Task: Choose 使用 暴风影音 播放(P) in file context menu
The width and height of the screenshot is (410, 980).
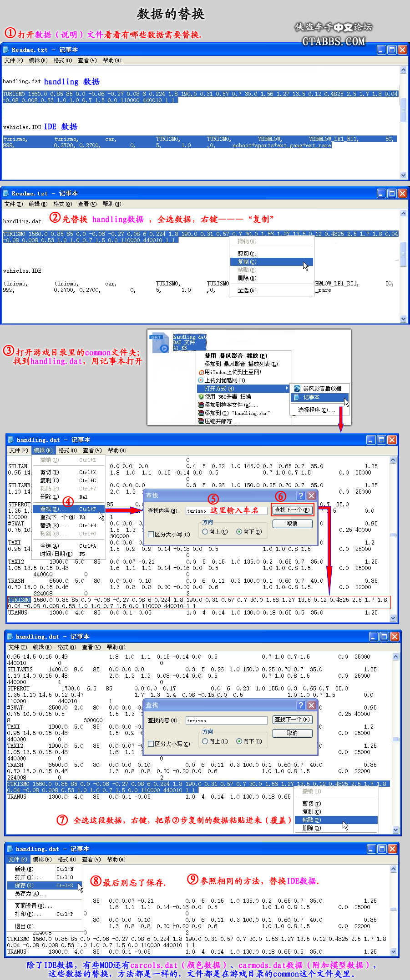Action: tap(243, 356)
